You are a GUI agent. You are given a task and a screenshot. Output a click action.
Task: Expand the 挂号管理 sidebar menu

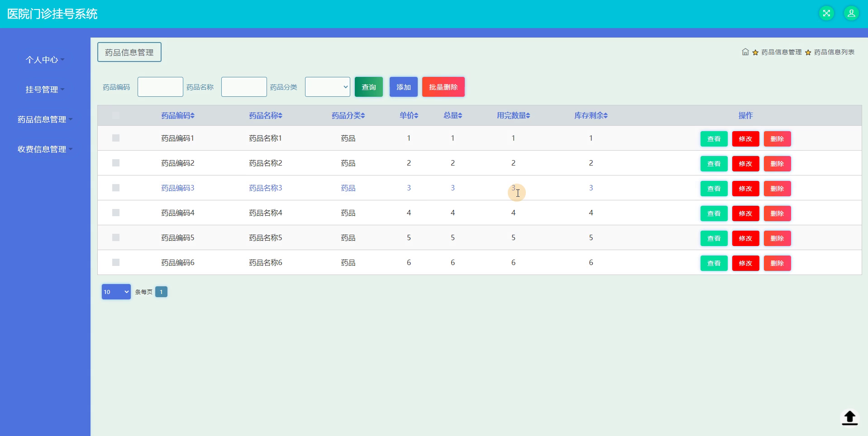pos(45,90)
